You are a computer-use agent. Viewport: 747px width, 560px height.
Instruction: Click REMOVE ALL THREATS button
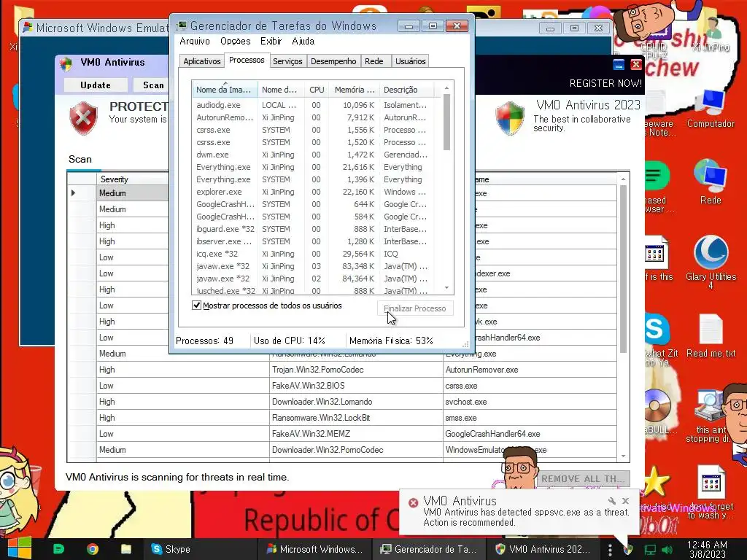[x=582, y=478]
